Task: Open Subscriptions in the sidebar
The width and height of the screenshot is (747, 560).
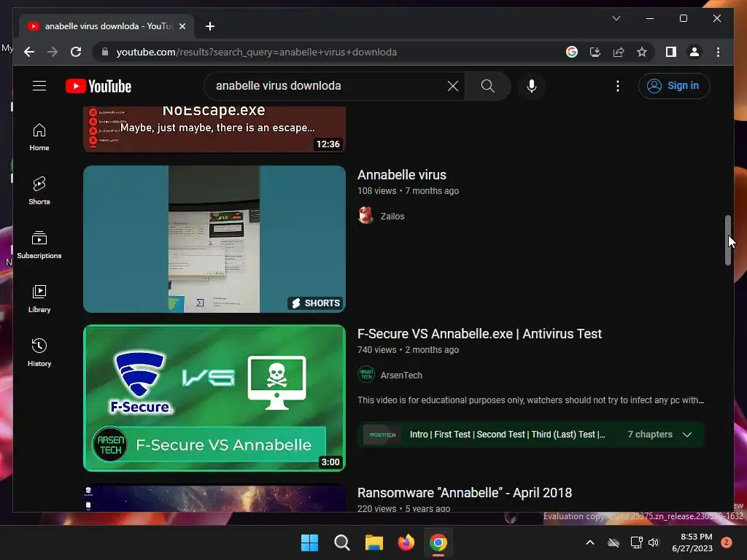Action: pos(39,245)
